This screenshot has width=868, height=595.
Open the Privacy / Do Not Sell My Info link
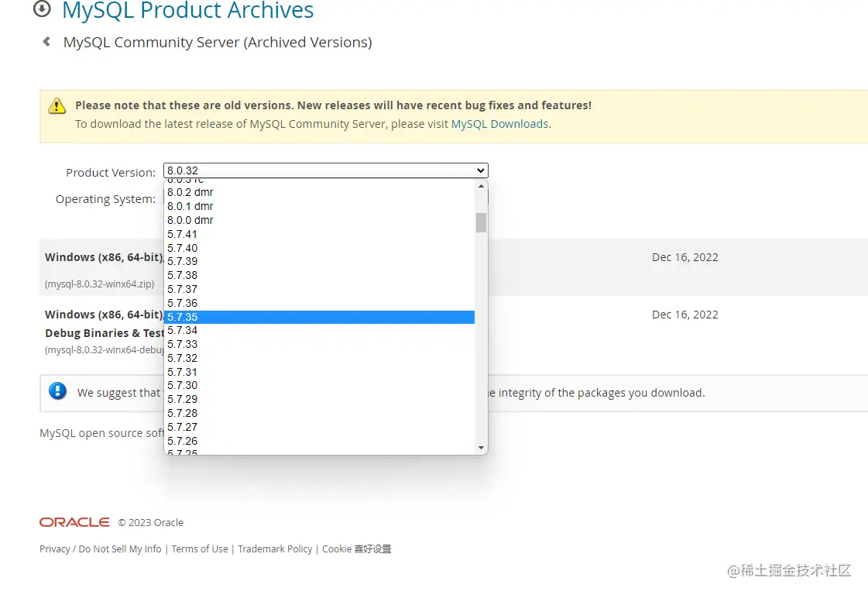[x=100, y=549]
